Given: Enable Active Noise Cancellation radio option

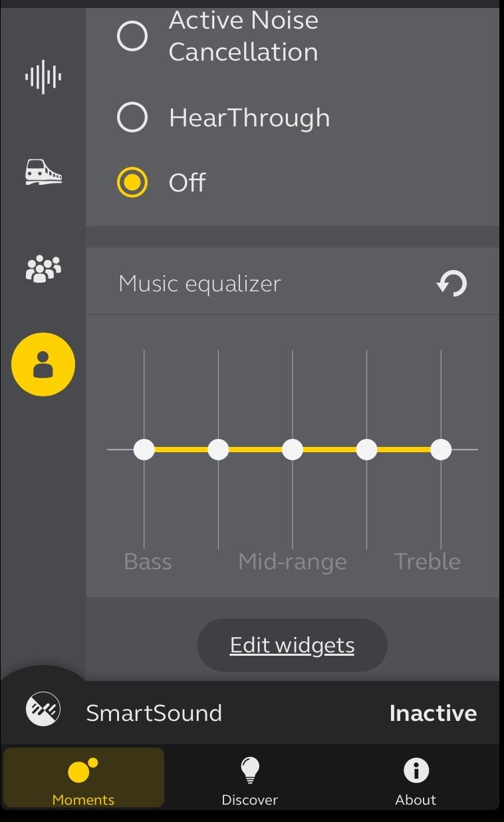Looking at the screenshot, I should (x=132, y=36).
